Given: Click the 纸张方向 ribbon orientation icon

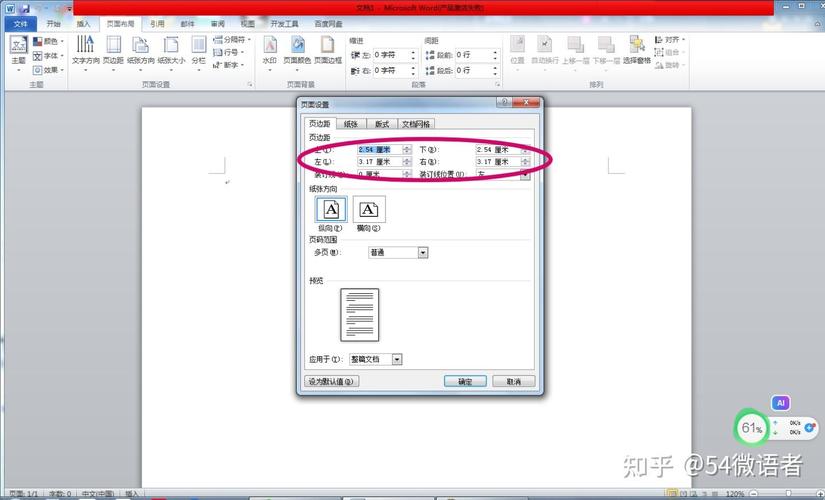Looking at the screenshot, I should click(x=140, y=45).
